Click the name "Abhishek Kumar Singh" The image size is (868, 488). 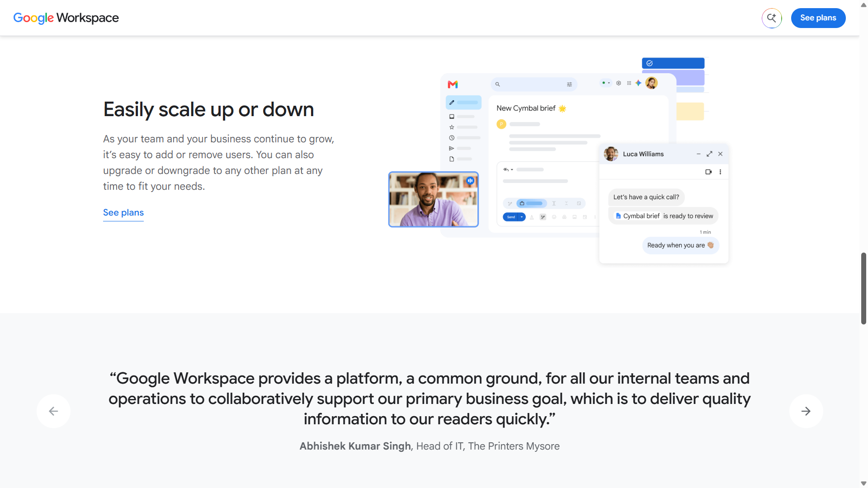pos(355,446)
